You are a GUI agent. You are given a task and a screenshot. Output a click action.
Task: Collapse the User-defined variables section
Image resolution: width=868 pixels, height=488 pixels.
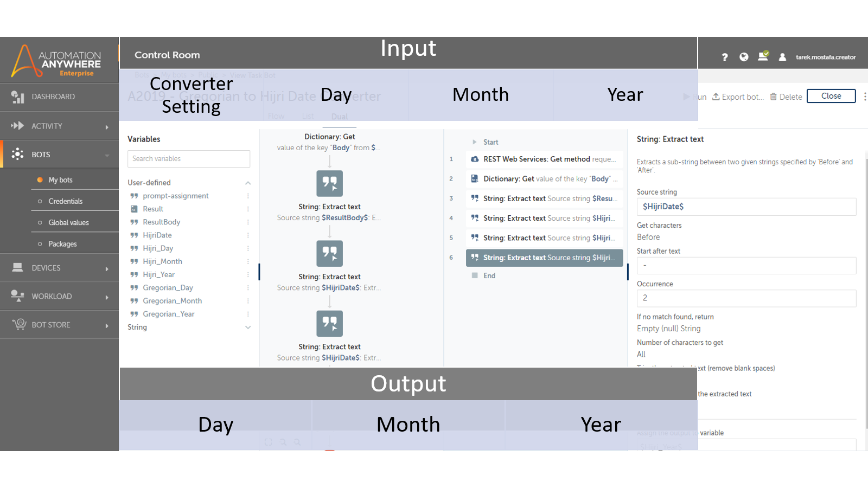248,183
